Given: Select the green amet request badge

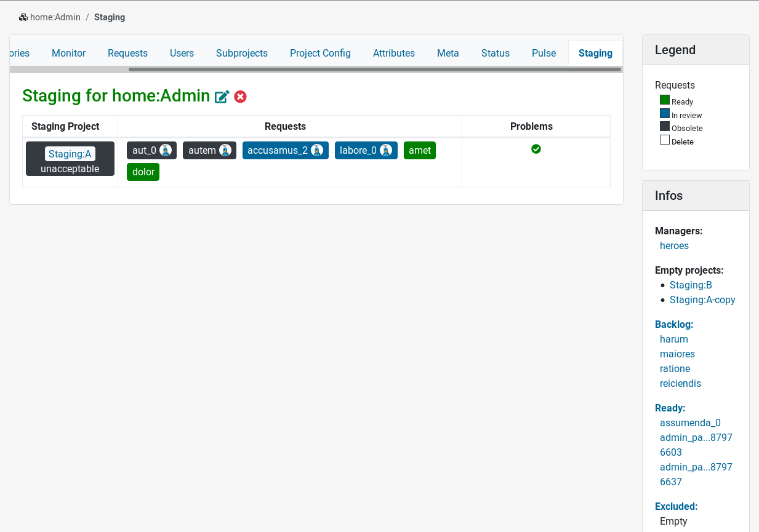Looking at the screenshot, I should [x=419, y=150].
